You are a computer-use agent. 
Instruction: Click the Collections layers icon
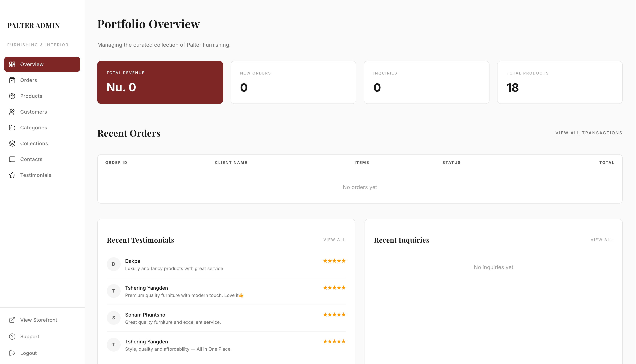(x=12, y=144)
